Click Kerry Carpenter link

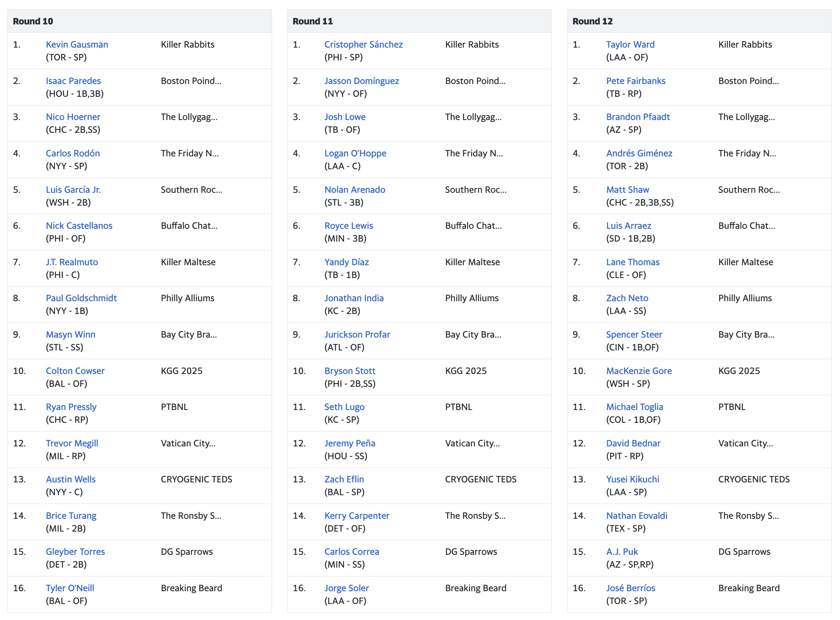(357, 516)
